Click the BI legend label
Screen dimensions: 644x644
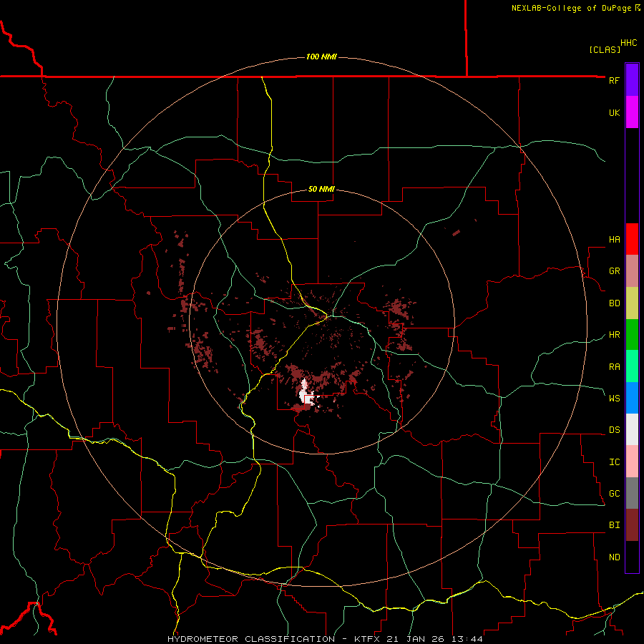[x=614, y=525]
